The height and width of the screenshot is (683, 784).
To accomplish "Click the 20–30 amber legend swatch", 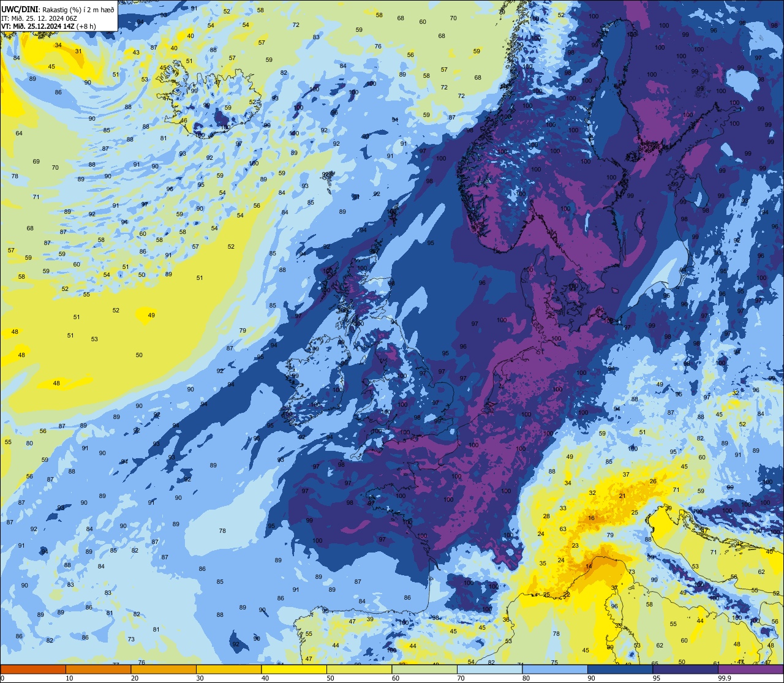I will (164, 669).
